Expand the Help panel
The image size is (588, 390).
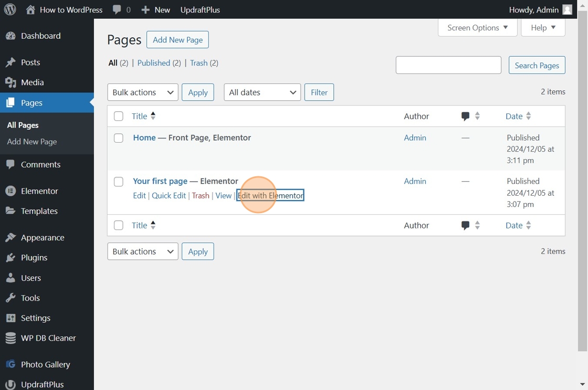pyautogui.click(x=543, y=28)
